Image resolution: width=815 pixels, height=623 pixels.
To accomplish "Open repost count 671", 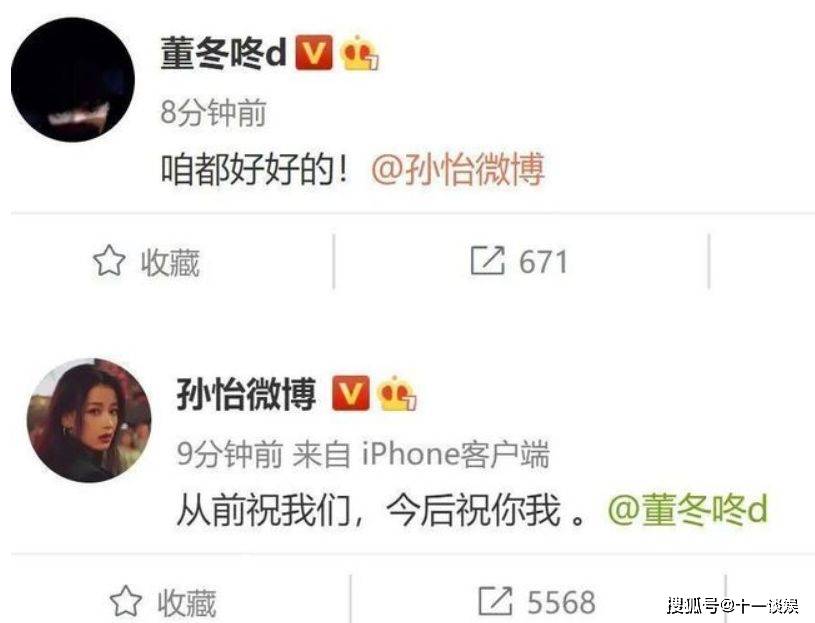I will tap(543, 261).
